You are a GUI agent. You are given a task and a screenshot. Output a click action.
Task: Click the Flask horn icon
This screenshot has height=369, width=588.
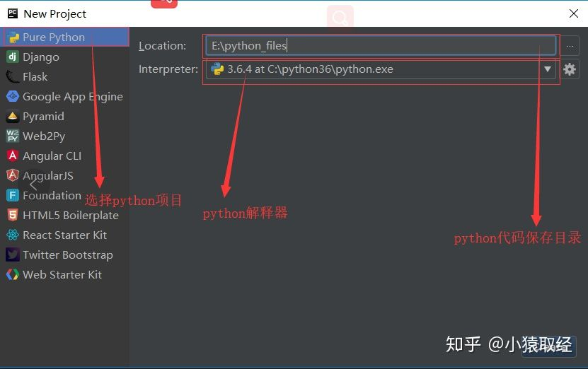[x=12, y=77]
